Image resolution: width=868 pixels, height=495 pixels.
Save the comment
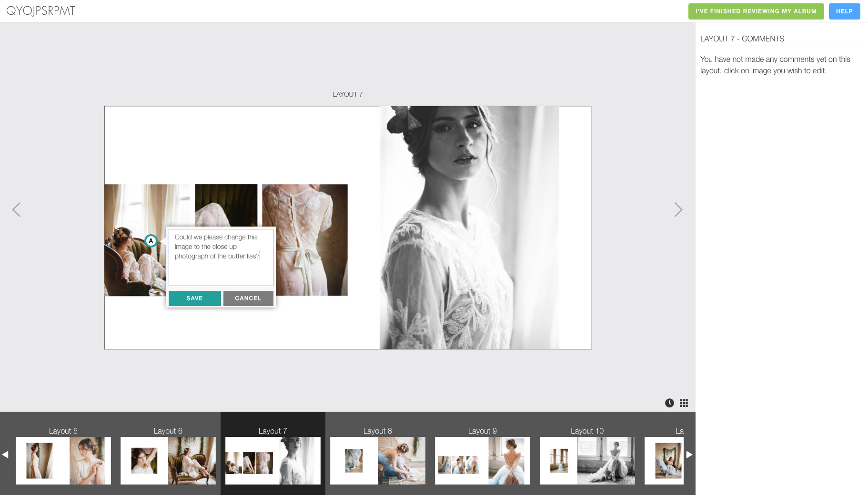tap(194, 298)
